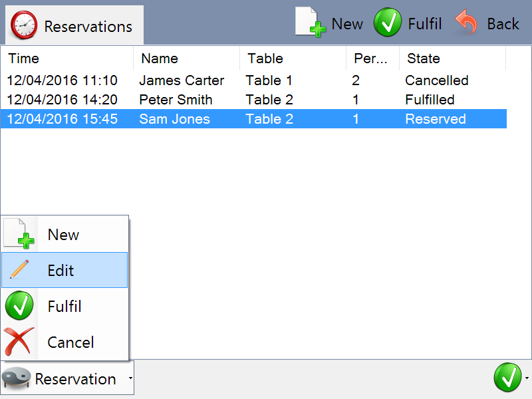Click the Table column header

(x=293, y=59)
